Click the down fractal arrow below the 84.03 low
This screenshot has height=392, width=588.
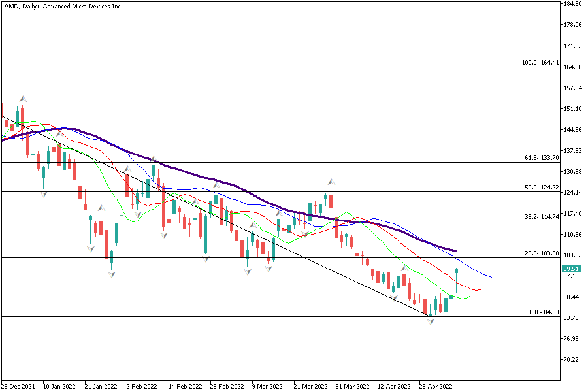tap(431, 322)
